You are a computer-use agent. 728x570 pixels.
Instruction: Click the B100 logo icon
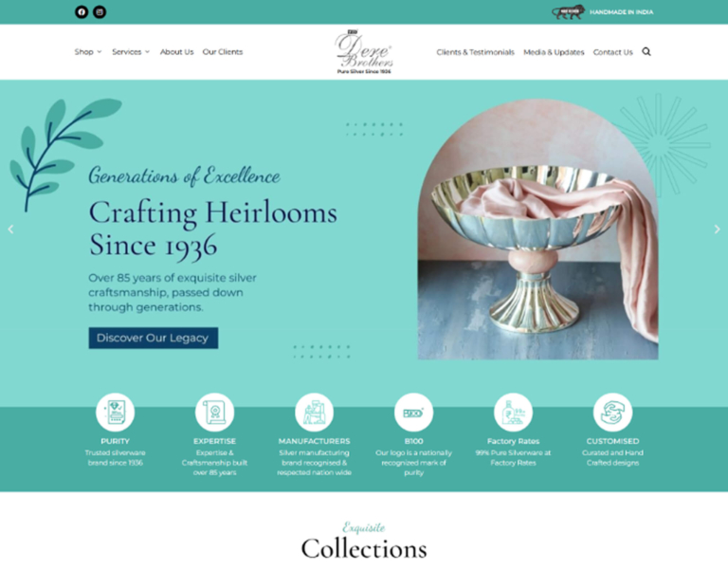413,412
